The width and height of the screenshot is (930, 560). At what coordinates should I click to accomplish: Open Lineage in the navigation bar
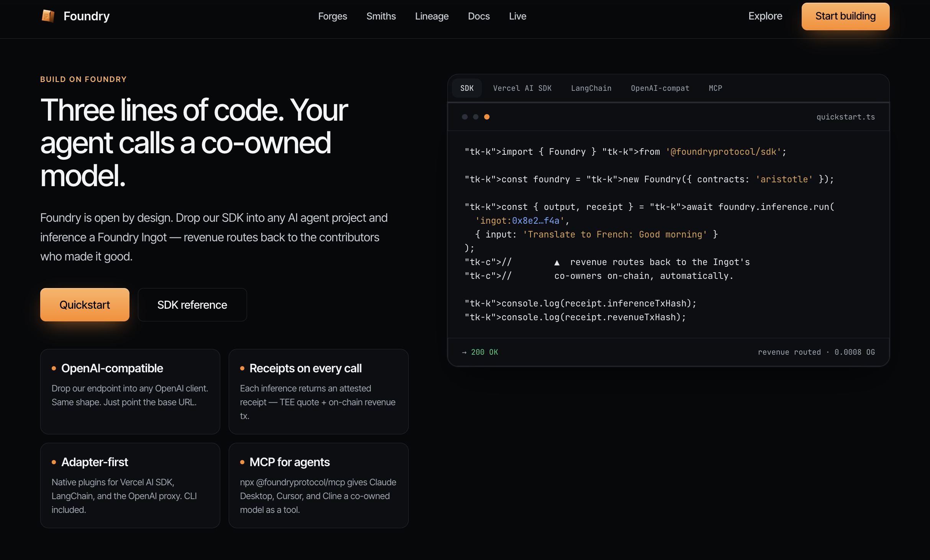pos(432,16)
